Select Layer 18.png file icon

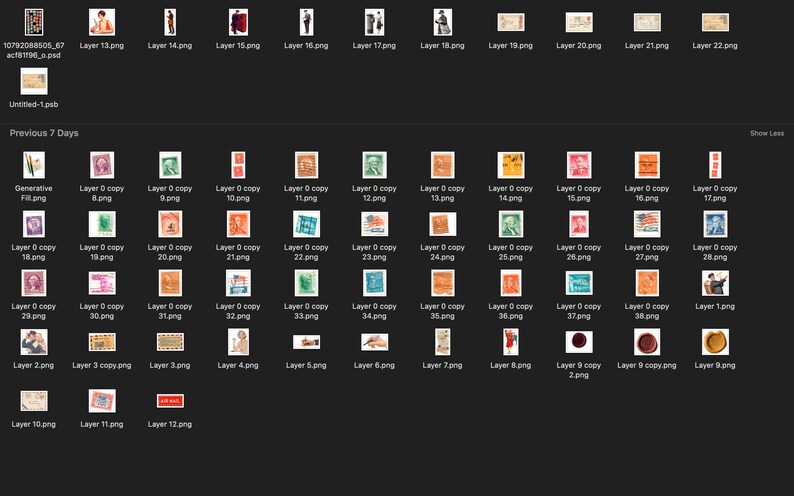coord(442,22)
